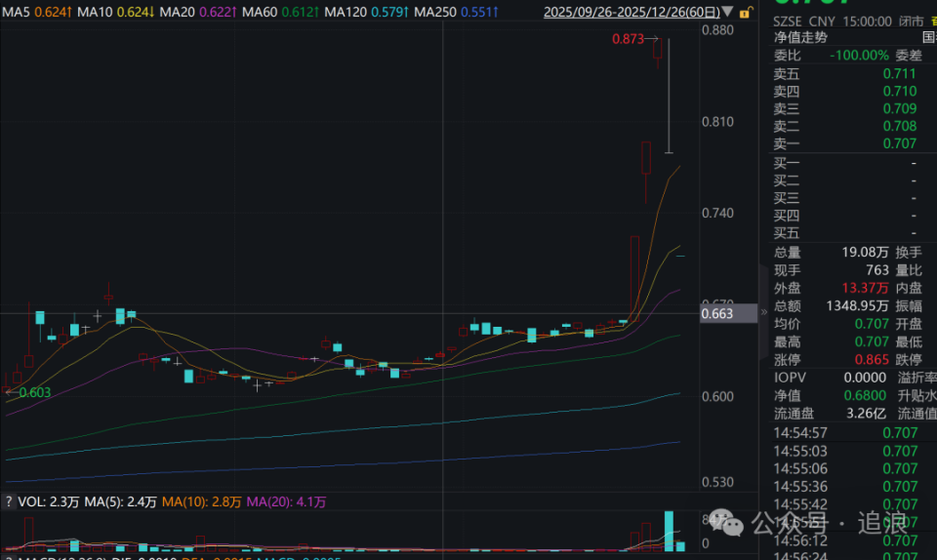Select the 买三 bid row label
Screen dimensions: 937x560
[x=787, y=198]
